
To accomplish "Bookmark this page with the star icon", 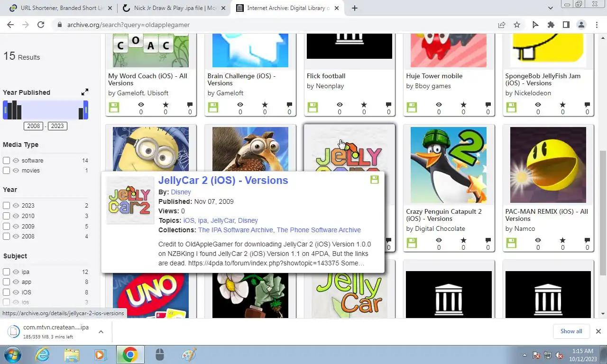I will (x=517, y=25).
